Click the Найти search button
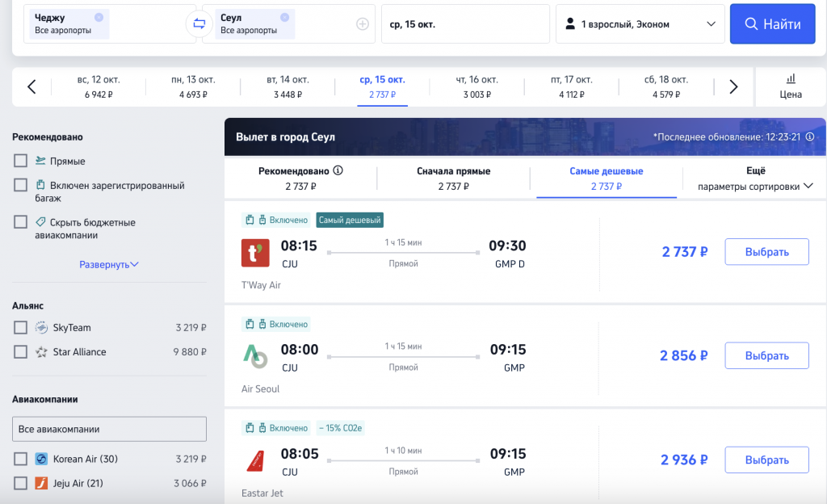 coord(773,23)
